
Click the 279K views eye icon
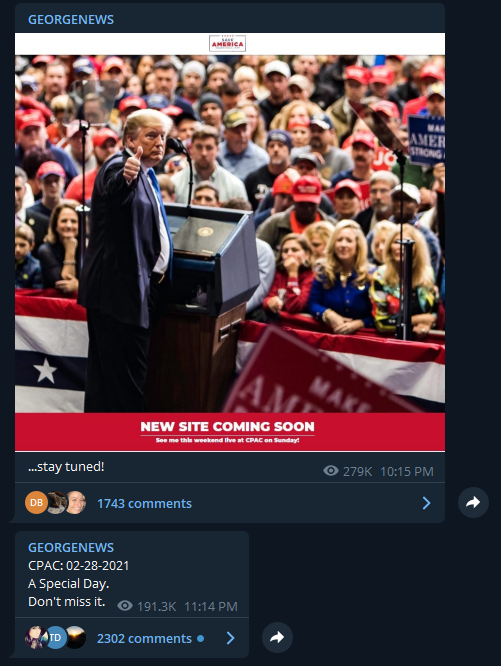(x=331, y=471)
